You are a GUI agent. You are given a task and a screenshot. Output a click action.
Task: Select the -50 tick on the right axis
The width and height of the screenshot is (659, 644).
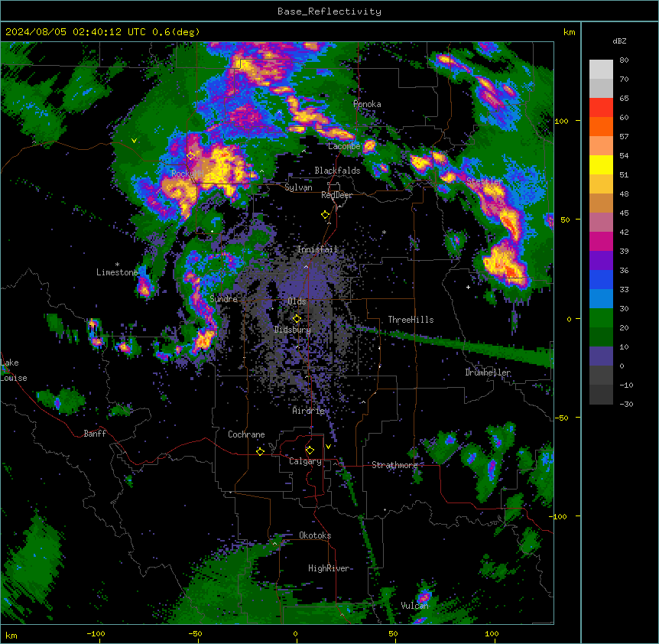point(561,418)
